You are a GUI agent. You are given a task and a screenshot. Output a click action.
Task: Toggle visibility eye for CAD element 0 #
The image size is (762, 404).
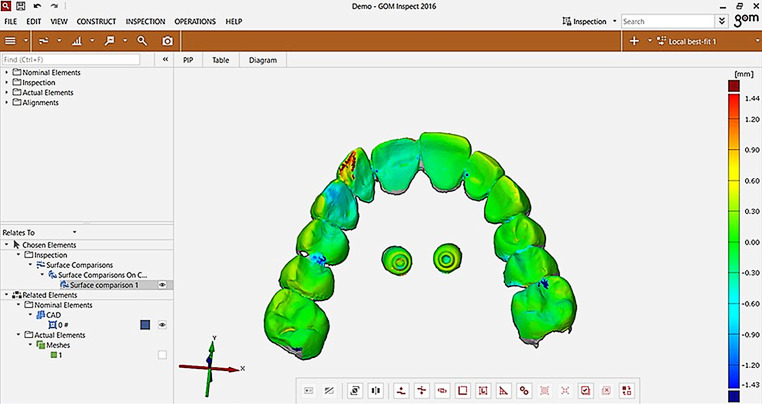[162, 324]
